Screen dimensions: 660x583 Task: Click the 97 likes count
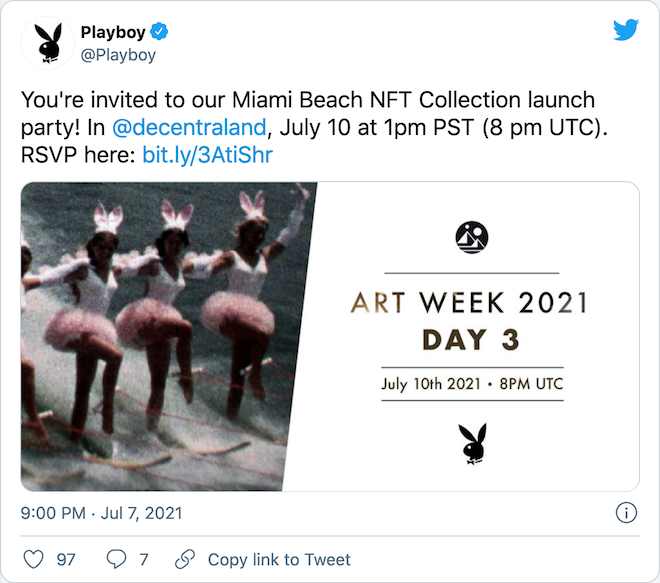point(66,560)
